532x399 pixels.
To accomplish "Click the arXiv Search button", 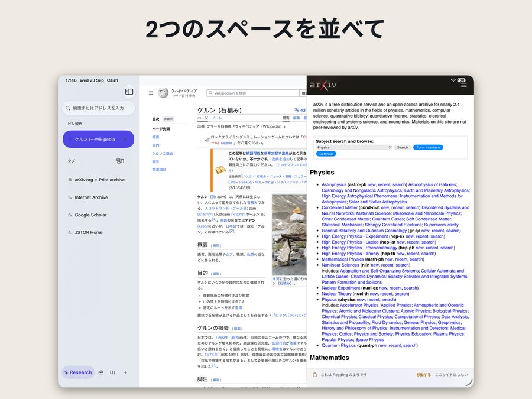I will (403, 147).
